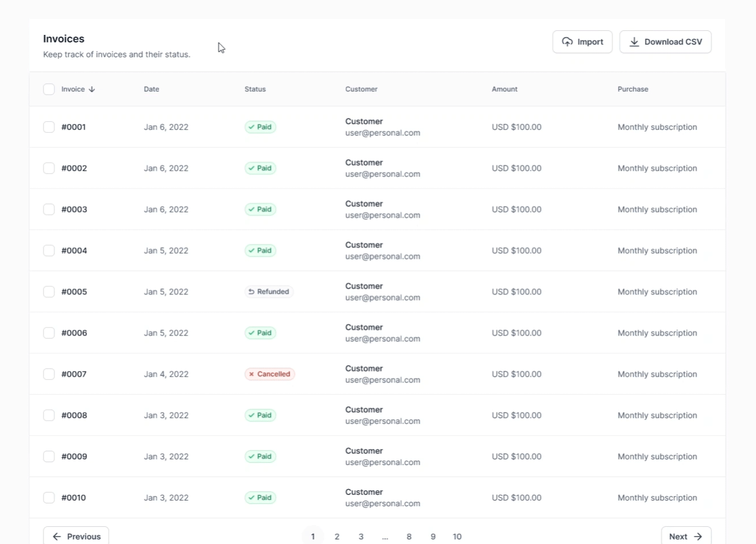Select the checkbox for invoice #0008

coord(49,415)
